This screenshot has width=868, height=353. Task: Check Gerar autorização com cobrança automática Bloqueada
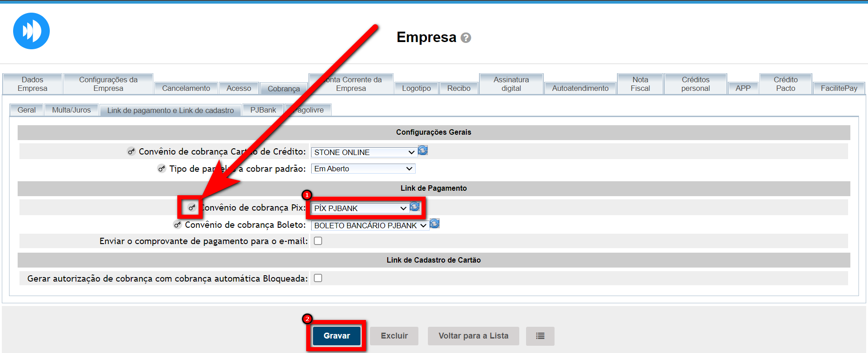[x=318, y=278]
